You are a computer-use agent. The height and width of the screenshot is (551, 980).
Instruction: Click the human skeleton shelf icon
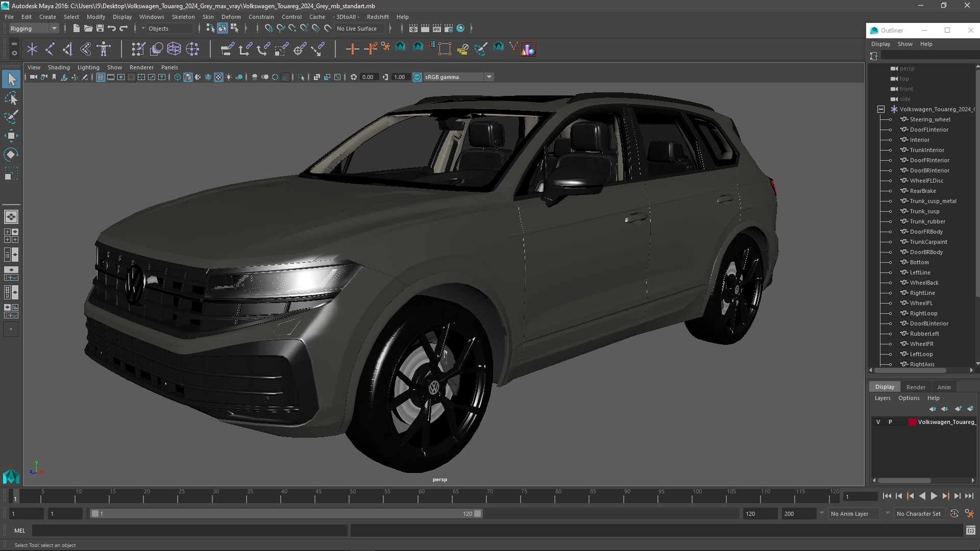tap(104, 49)
